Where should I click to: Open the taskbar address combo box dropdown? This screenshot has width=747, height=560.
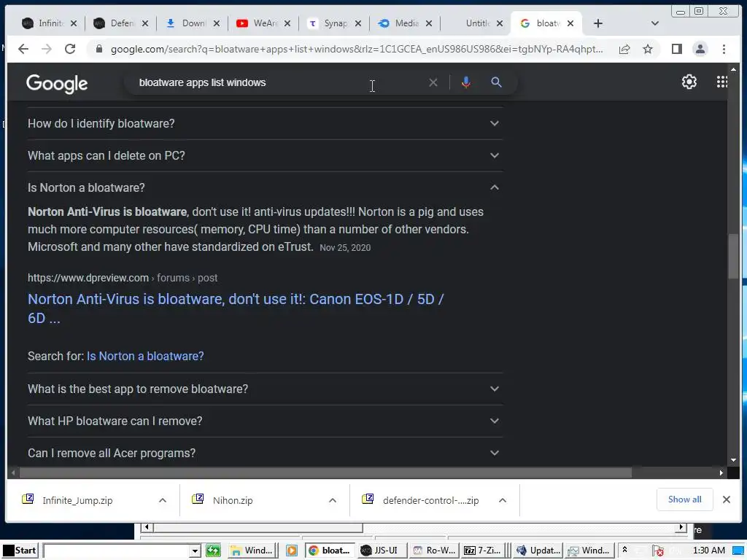194,551
